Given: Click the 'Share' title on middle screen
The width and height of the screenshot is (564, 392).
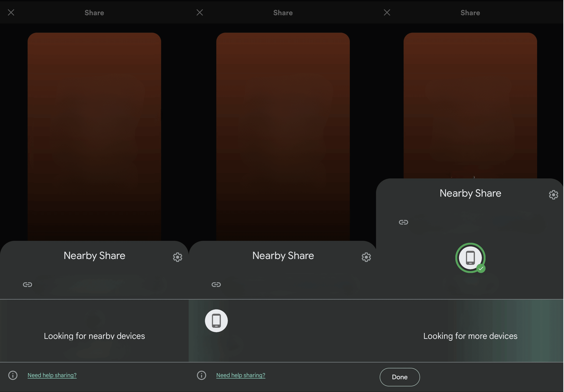Looking at the screenshot, I should coord(283,13).
